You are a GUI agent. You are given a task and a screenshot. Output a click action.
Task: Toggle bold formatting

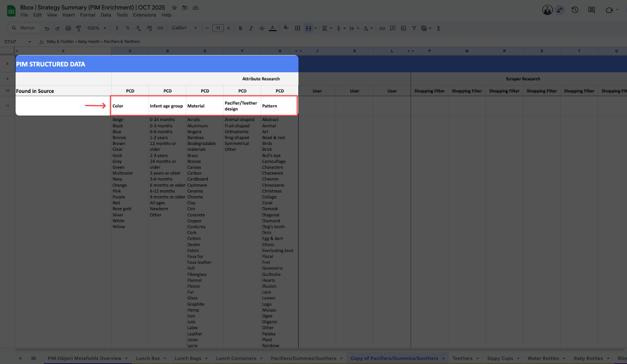[240, 28]
